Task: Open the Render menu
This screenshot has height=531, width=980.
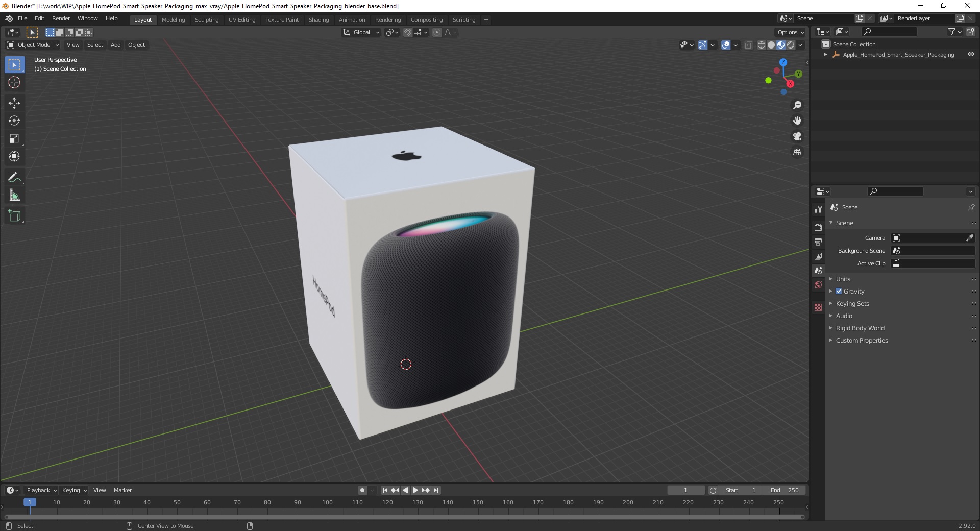Action: [61, 18]
